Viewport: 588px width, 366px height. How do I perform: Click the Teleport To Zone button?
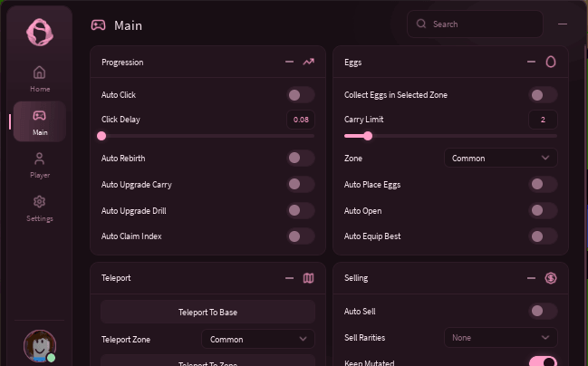coord(207,361)
